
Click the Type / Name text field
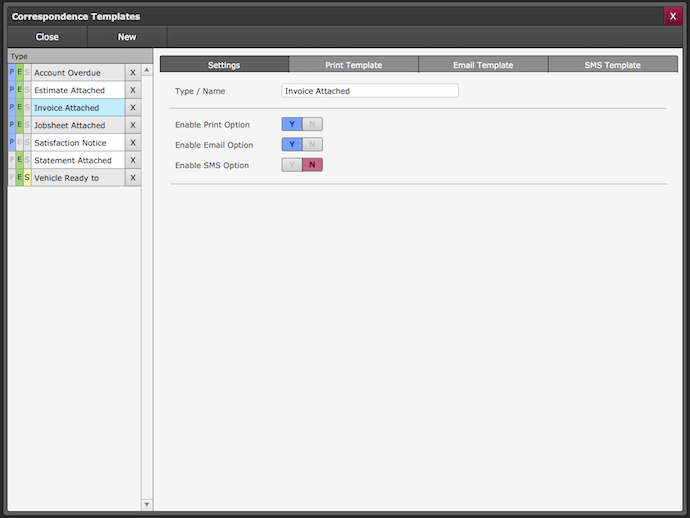point(370,91)
